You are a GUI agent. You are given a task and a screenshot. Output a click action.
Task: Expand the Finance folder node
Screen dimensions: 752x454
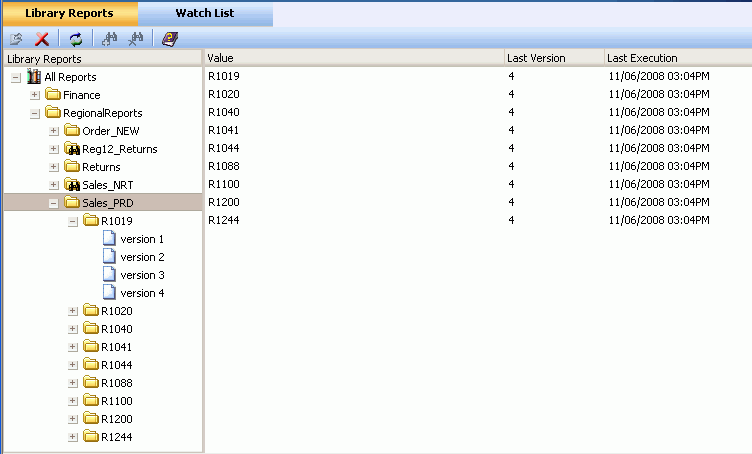35,95
